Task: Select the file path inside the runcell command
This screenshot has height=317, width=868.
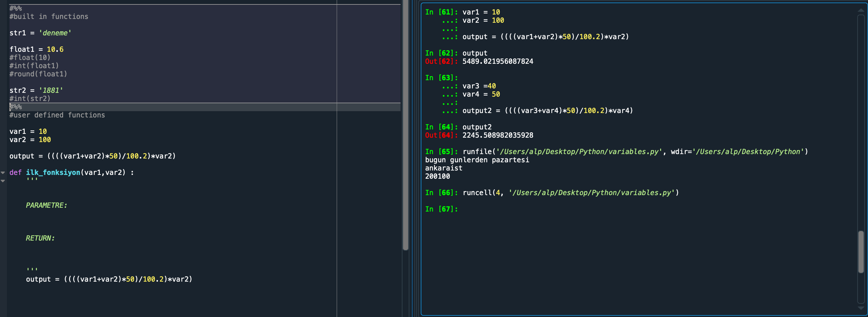Action: point(591,193)
